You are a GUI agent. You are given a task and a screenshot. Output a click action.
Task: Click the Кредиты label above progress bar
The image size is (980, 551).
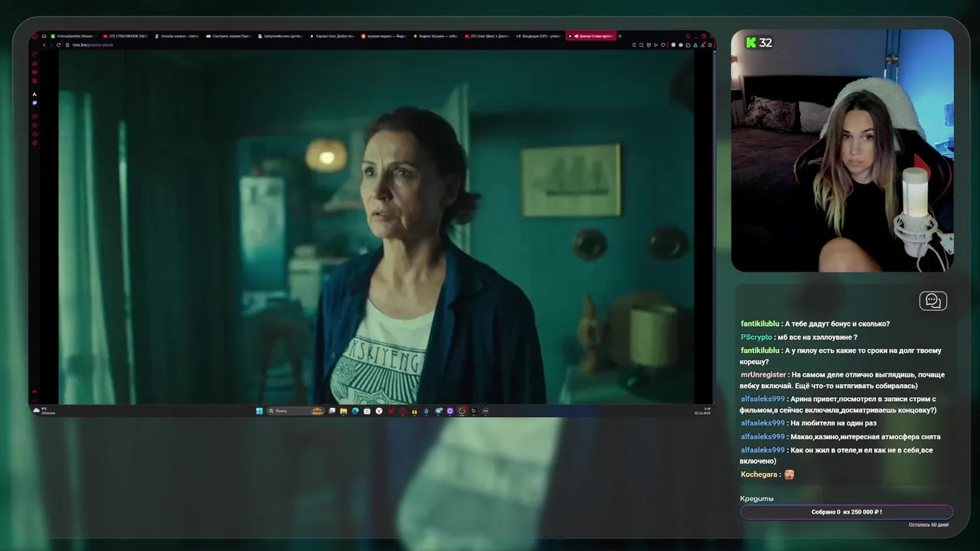(x=756, y=498)
